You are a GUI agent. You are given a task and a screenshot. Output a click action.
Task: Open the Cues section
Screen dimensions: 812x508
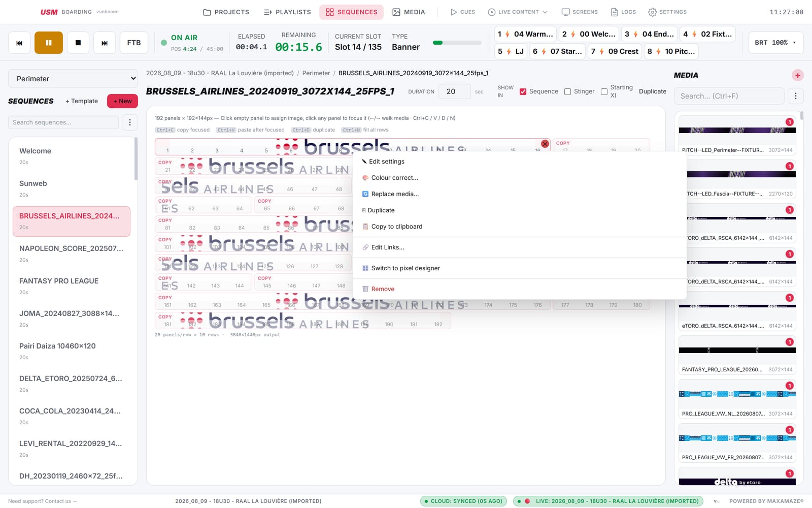click(462, 12)
